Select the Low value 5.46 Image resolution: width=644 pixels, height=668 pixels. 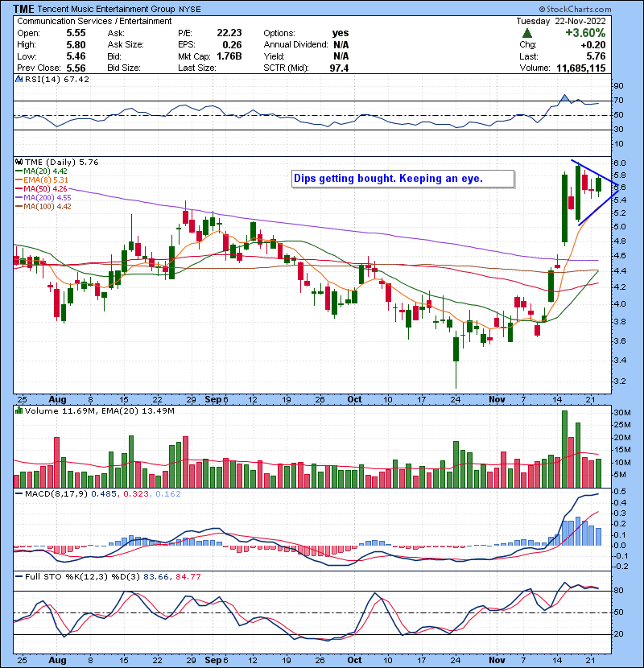[x=76, y=56]
